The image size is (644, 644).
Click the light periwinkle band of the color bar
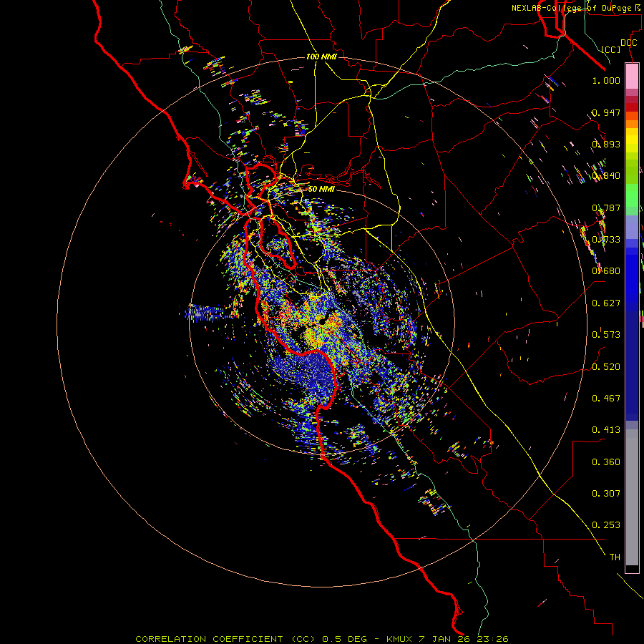tap(632, 227)
